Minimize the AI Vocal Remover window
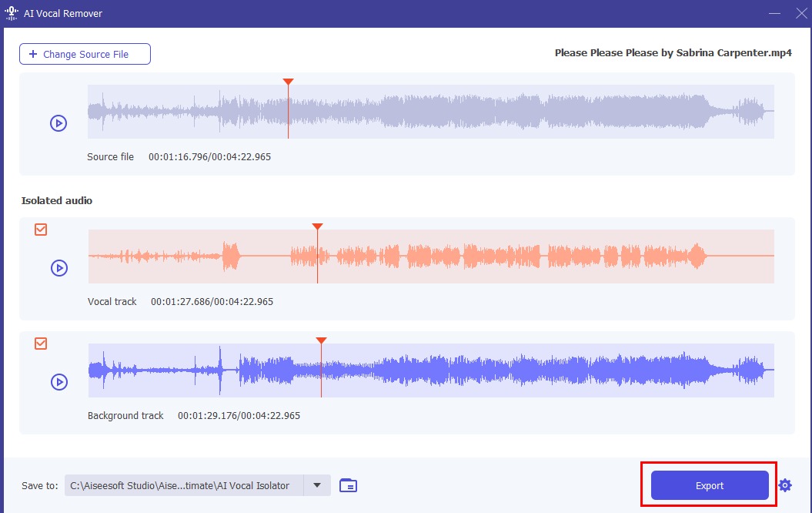 click(x=774, y=13)
